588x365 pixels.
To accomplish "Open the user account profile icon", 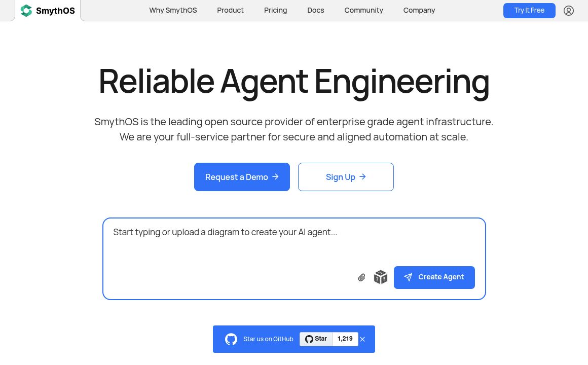I will 569,11.
